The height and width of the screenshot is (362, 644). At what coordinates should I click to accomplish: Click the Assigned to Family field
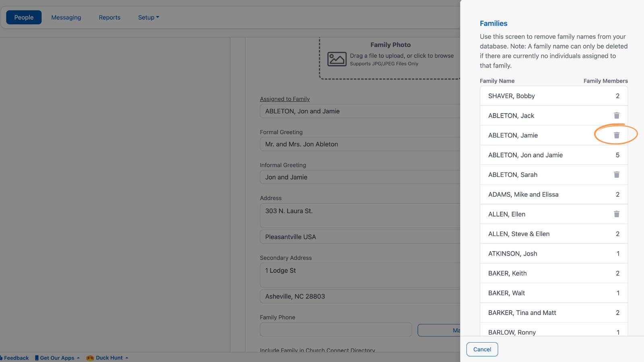[x=360, y=111]
